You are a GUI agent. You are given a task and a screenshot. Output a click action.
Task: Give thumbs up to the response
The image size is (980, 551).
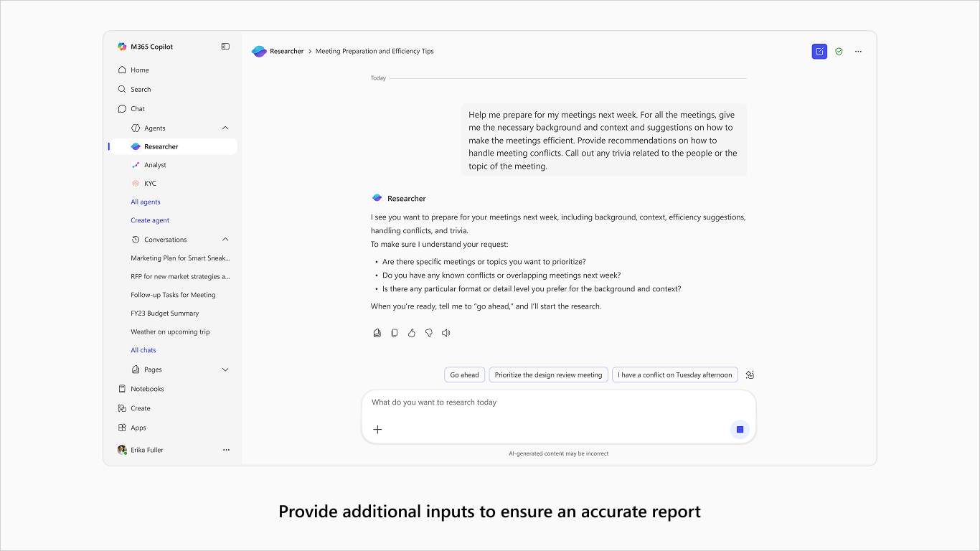pos(412,333)
